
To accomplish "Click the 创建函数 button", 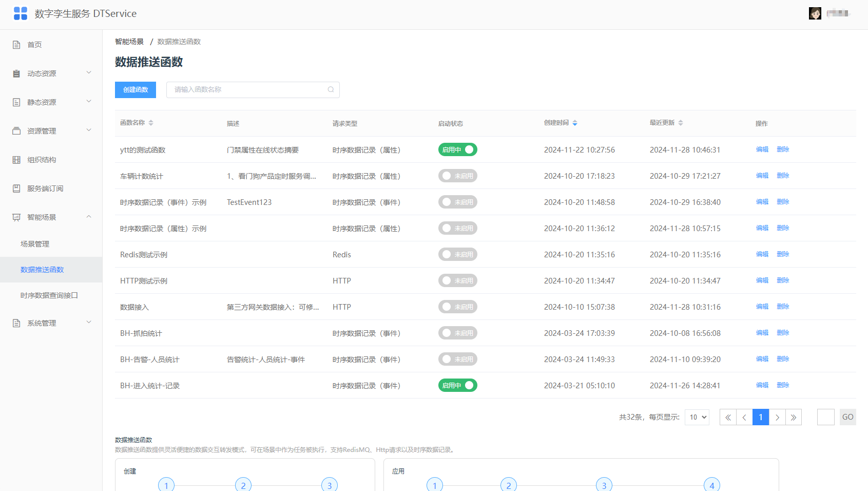I will (x=136, y=89).
